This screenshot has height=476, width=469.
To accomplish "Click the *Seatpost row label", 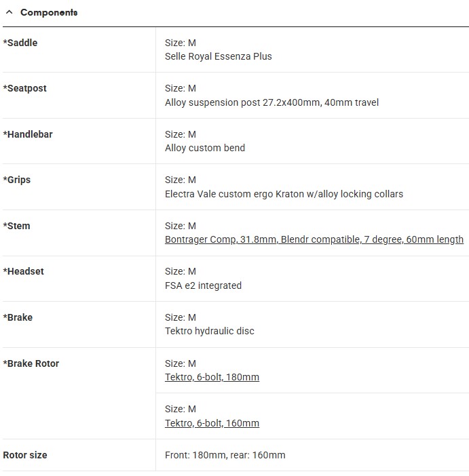I will click(x=25, y=88).
